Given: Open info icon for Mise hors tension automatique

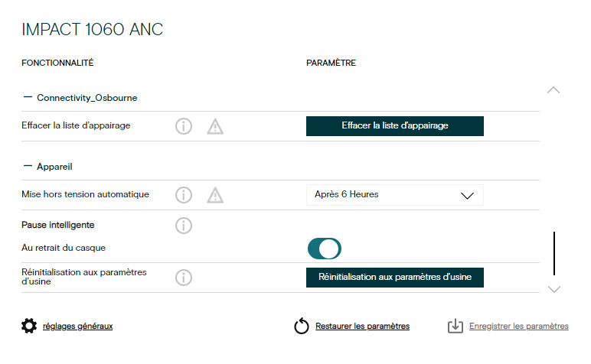Looking at the screenshot, I should [184, 195].
